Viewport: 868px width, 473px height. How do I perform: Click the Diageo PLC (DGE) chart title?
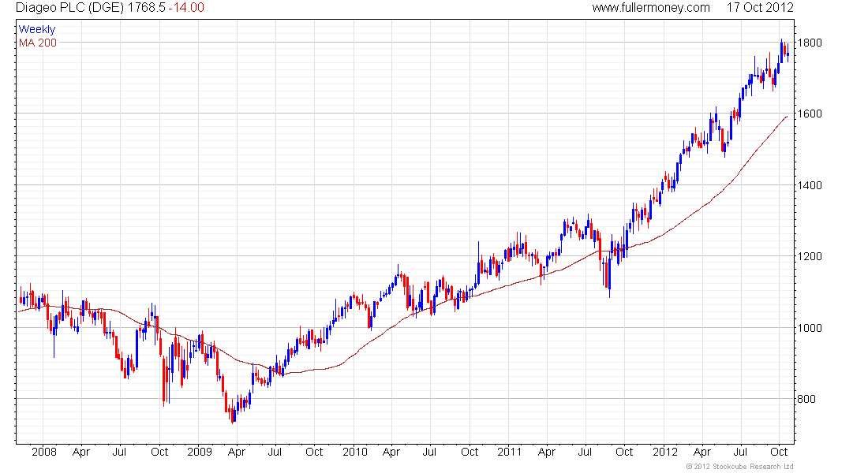69,8
